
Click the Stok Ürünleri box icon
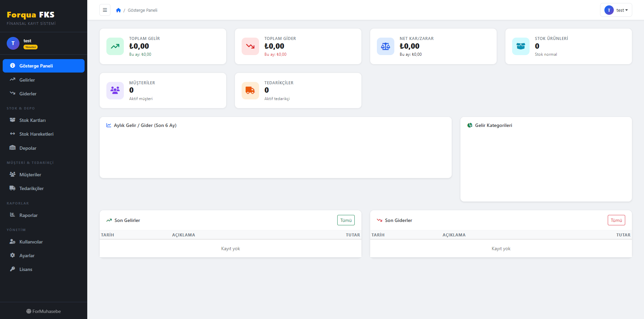(x=521, y=46)
